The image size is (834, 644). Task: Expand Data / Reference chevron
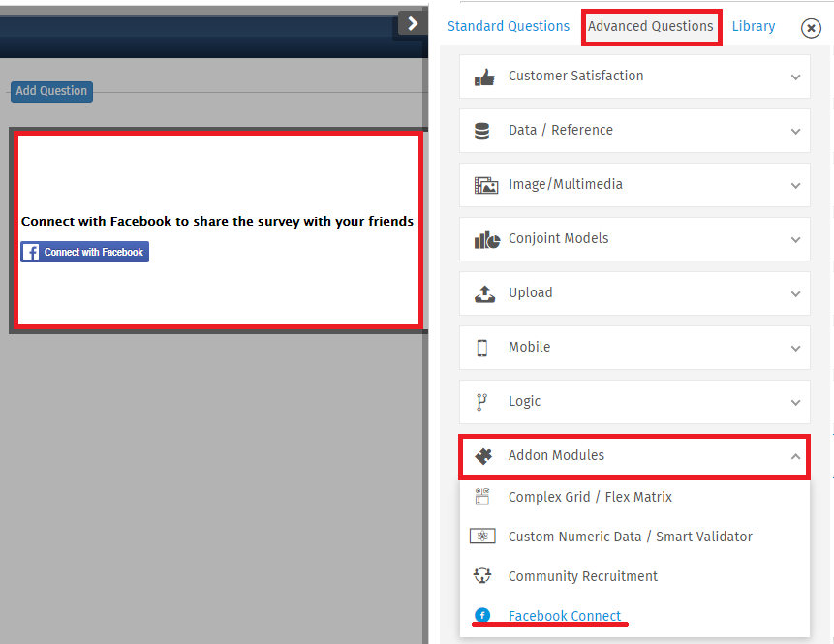click(x=795, y=132)
